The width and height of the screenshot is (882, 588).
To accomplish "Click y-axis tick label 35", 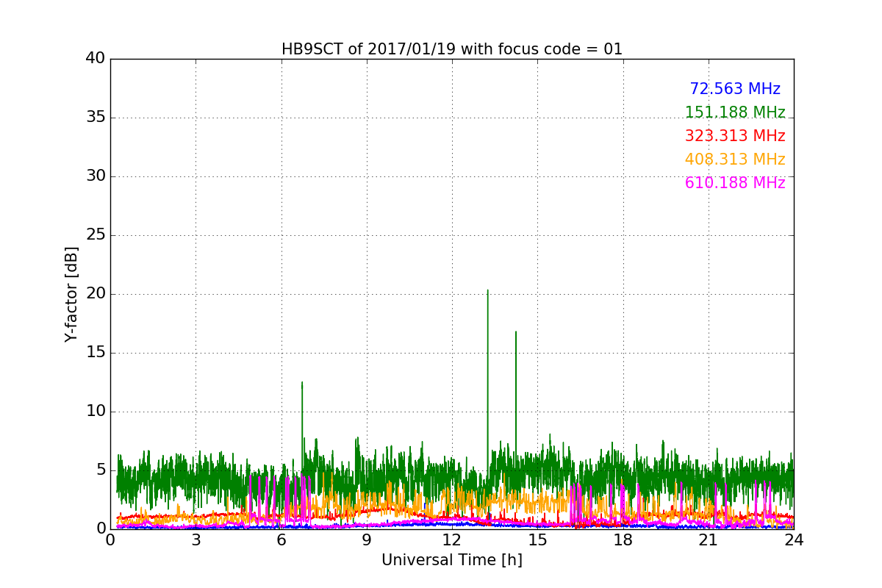I will pos(96,118).
